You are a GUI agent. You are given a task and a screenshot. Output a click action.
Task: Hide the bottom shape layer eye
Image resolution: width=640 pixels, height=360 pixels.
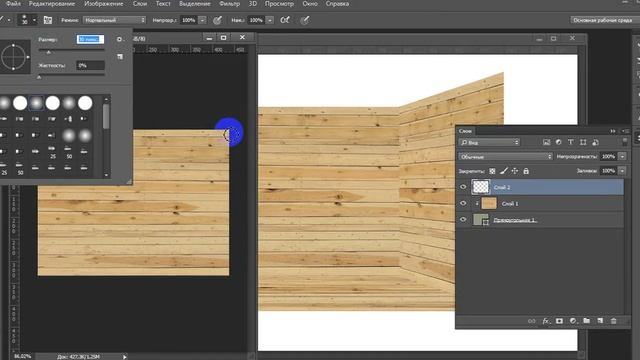(x=463, y=220)
